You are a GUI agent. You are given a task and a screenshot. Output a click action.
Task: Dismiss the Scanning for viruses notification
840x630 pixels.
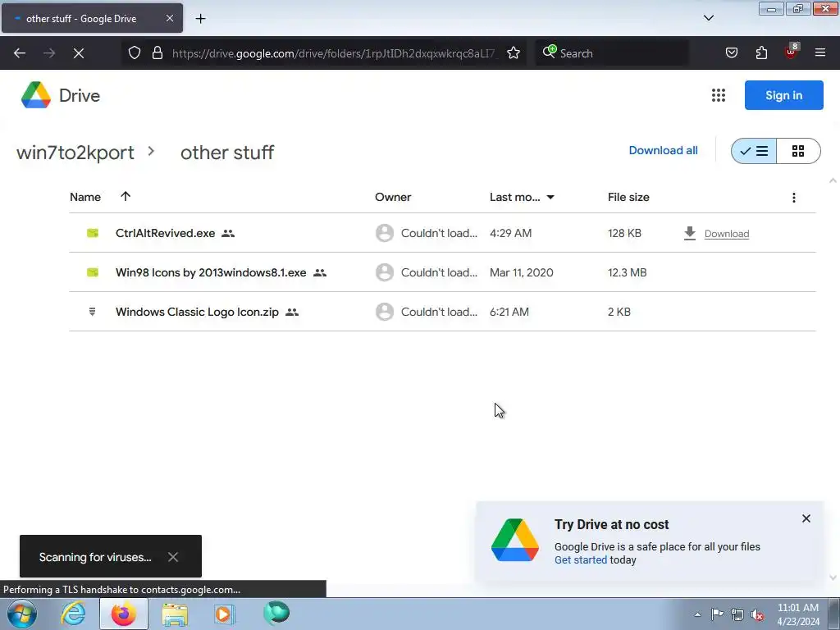(x=172, y=557)
